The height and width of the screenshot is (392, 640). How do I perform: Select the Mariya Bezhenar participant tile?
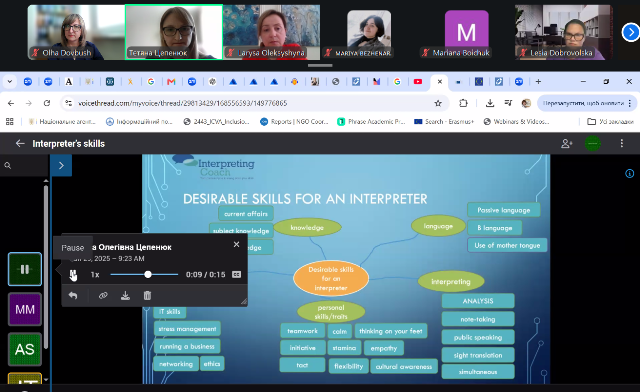tap(369, 32)
